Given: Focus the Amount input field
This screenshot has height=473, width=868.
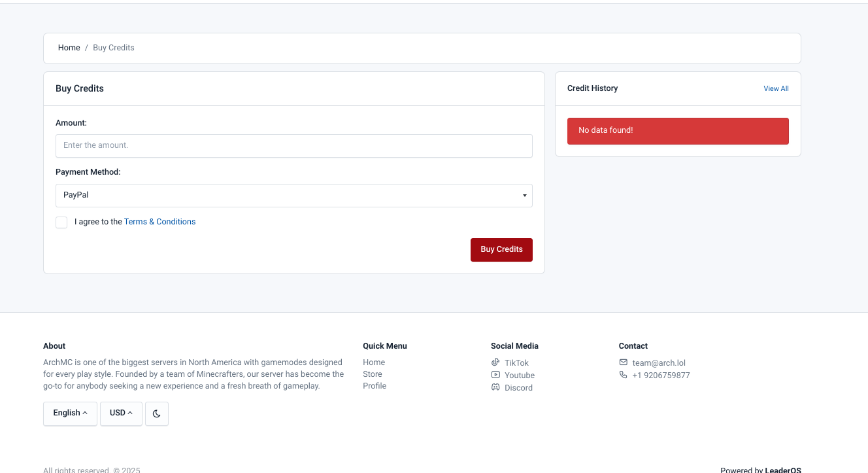Looking at the screenshot, I should (294, 146).
